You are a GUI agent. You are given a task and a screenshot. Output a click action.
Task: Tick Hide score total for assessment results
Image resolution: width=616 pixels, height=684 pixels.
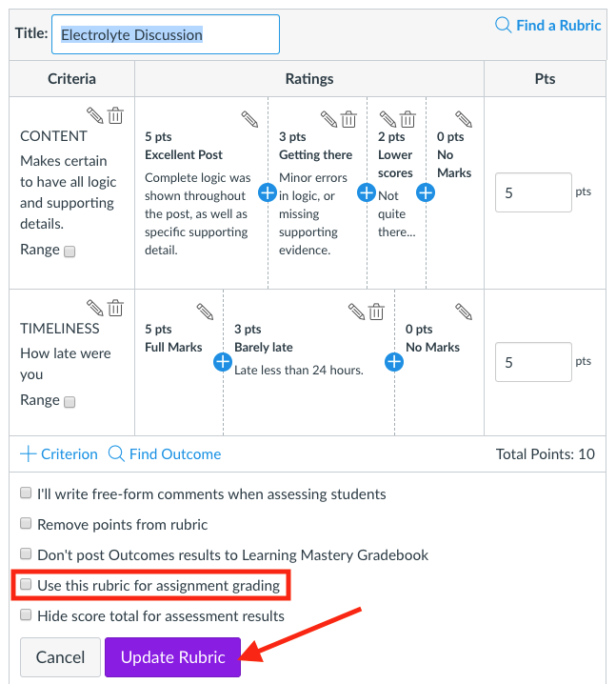point(27,615)
